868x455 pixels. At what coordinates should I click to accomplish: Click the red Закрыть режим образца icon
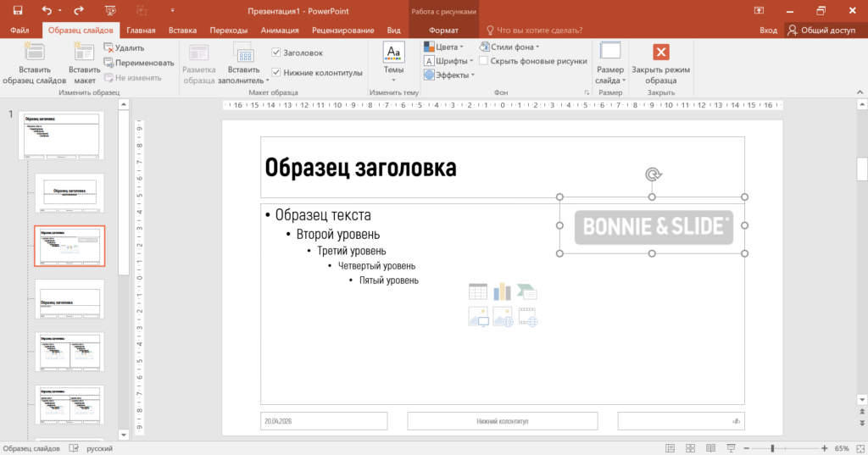point(660,52)
